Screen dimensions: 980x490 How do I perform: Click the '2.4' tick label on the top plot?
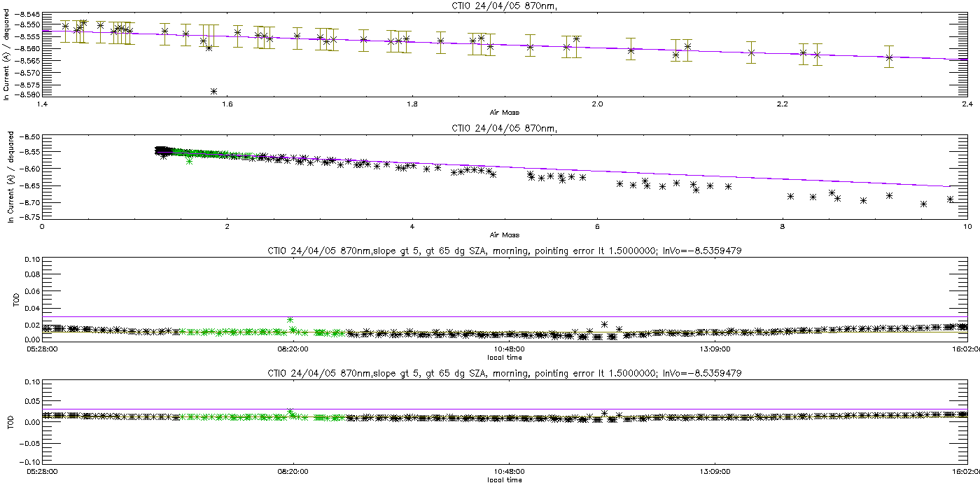click(x=967, y=105)
